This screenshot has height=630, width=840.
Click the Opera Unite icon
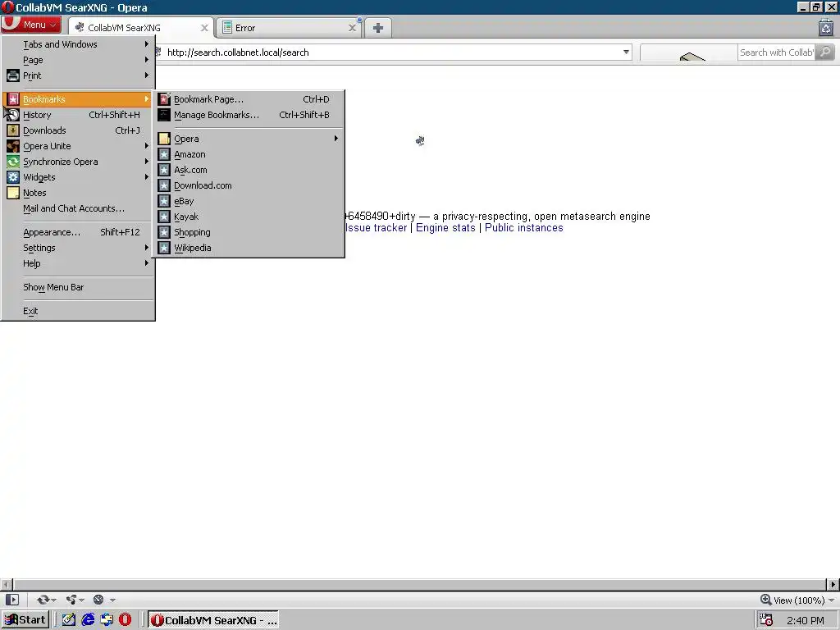[13, 146]
